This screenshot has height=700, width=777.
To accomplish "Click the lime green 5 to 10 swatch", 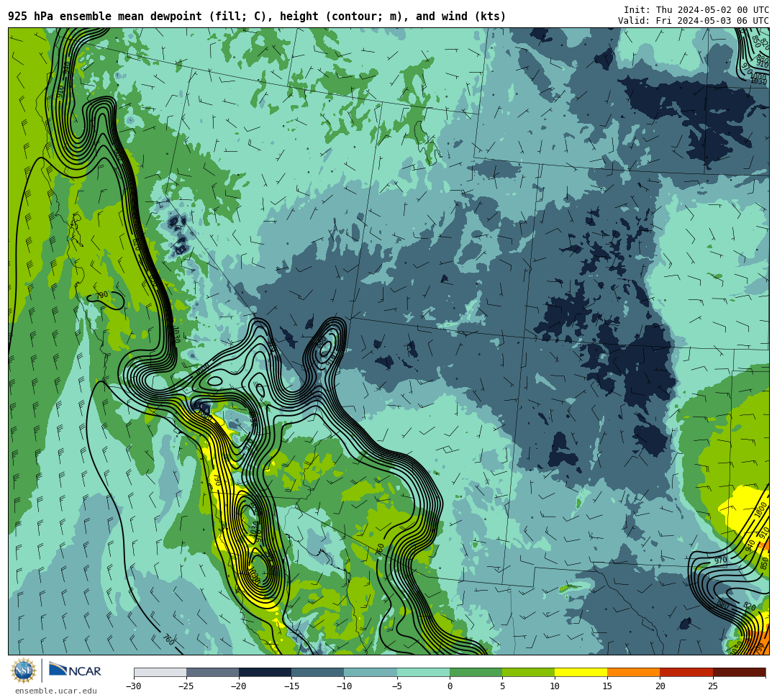I will [x=528, y=672].
